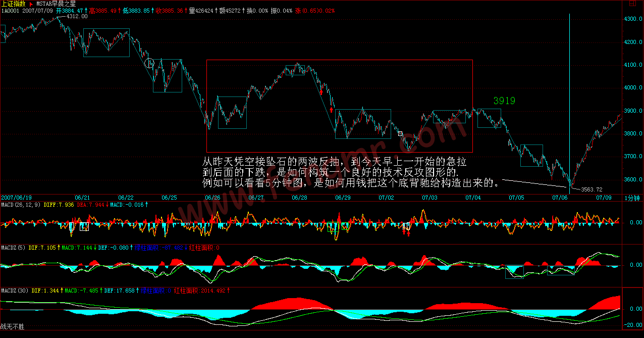Screen dimensions: 644x338
Task: Open the MACDZ(30) indicator label
Action: 14,291
